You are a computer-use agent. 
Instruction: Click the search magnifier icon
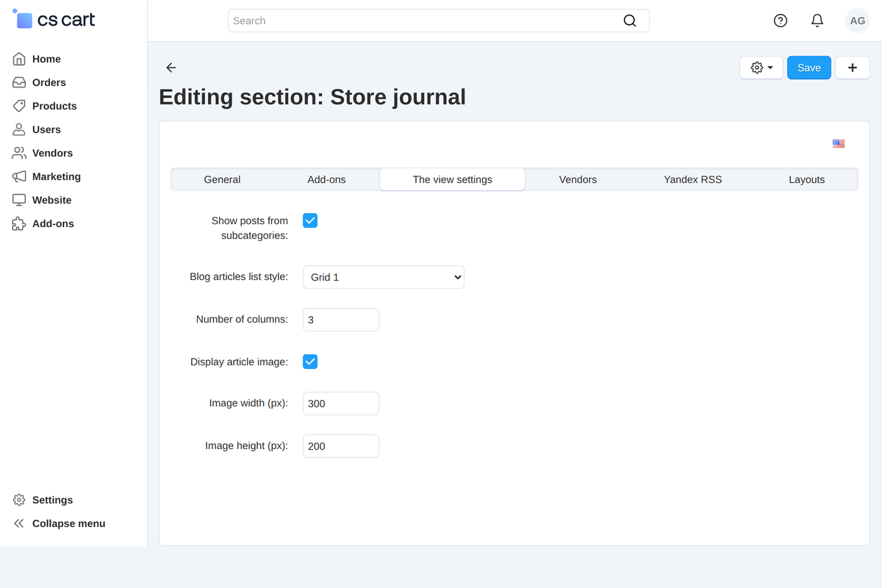tap(630, 21)
